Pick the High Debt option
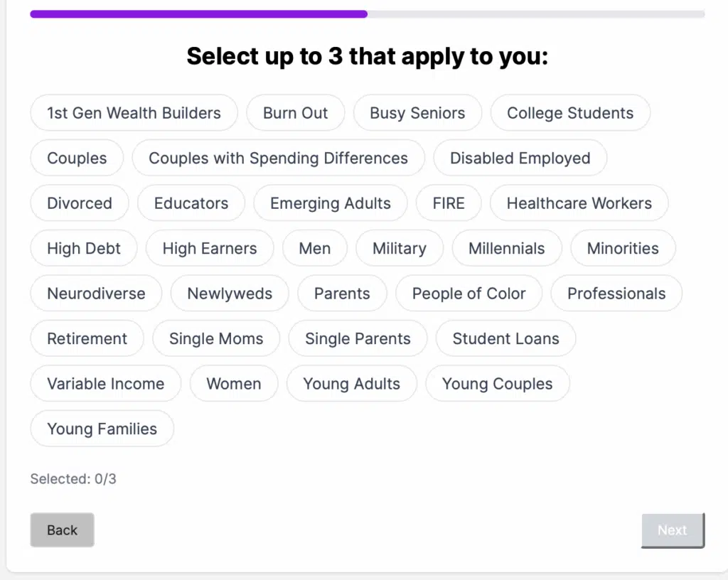 pos(84,248)
